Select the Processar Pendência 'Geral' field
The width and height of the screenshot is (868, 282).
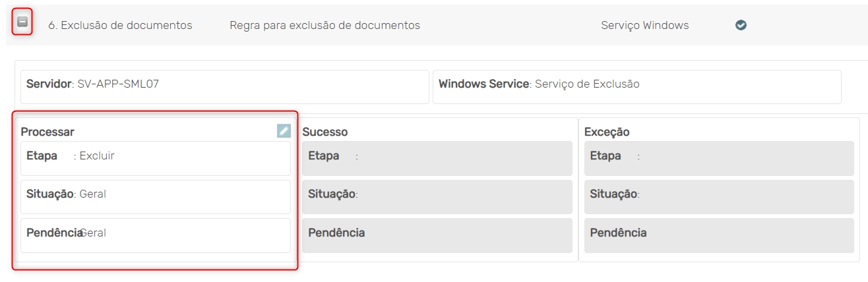(156, 234)
